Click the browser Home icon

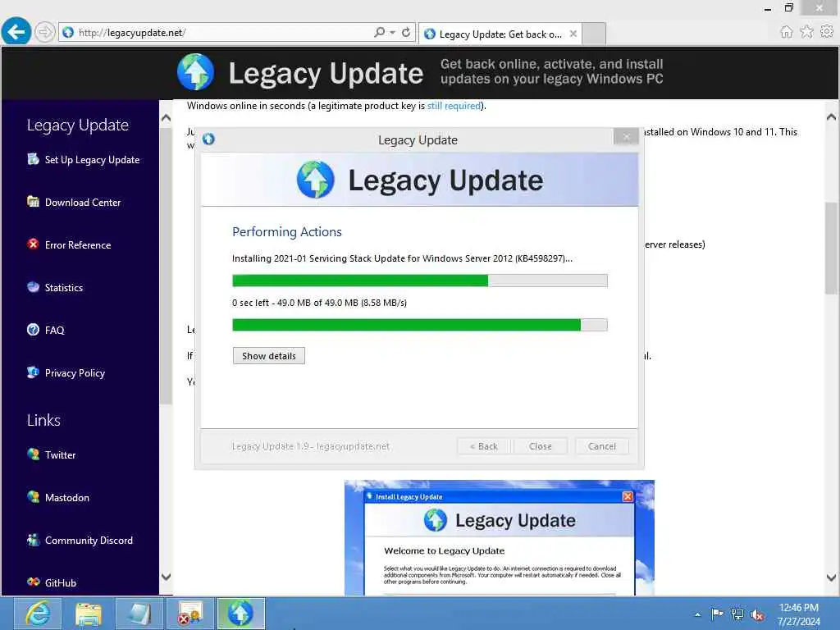[786, 32]
